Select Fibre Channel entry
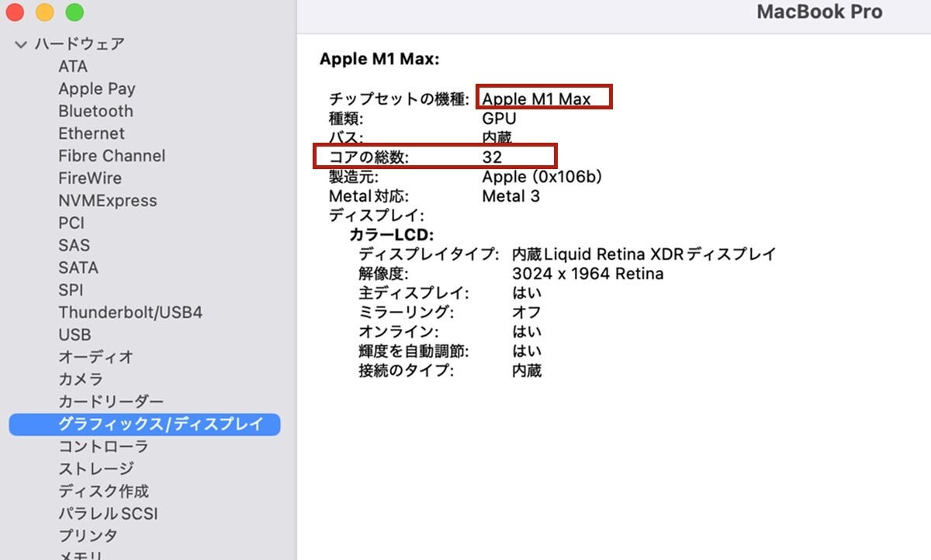 112,156
